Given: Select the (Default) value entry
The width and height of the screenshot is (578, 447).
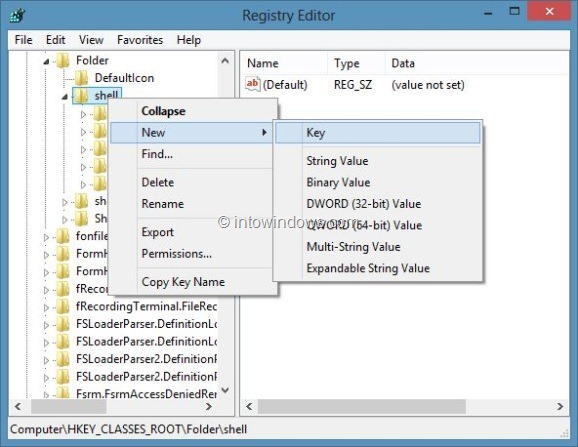Looking at the screenshot, I should pos(285,85).
